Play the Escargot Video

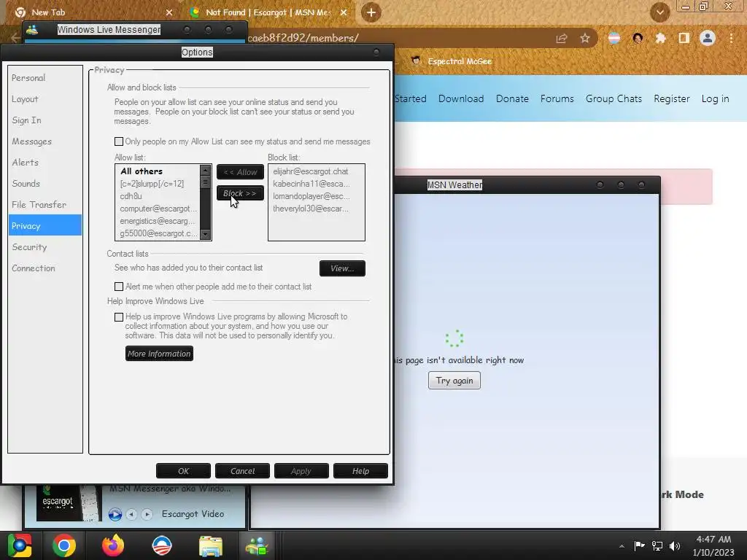tap(115, 514)
